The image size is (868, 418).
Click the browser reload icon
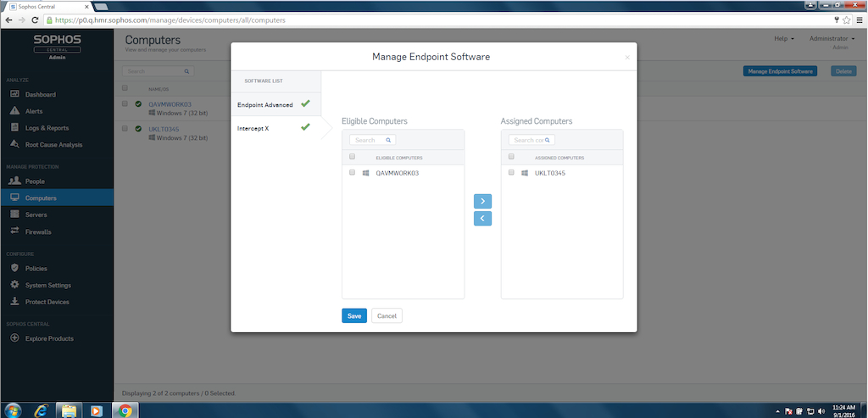(x=35, y=20)
